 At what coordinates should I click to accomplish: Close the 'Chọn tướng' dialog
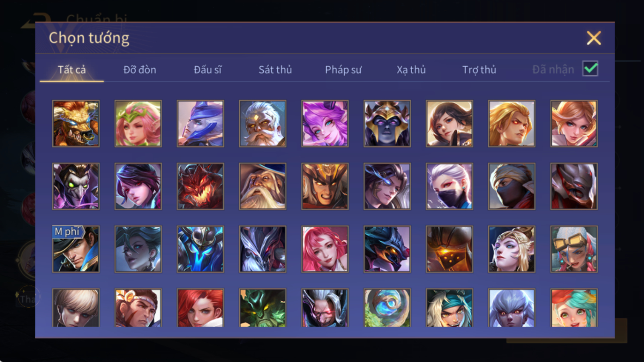pos(594,38)
